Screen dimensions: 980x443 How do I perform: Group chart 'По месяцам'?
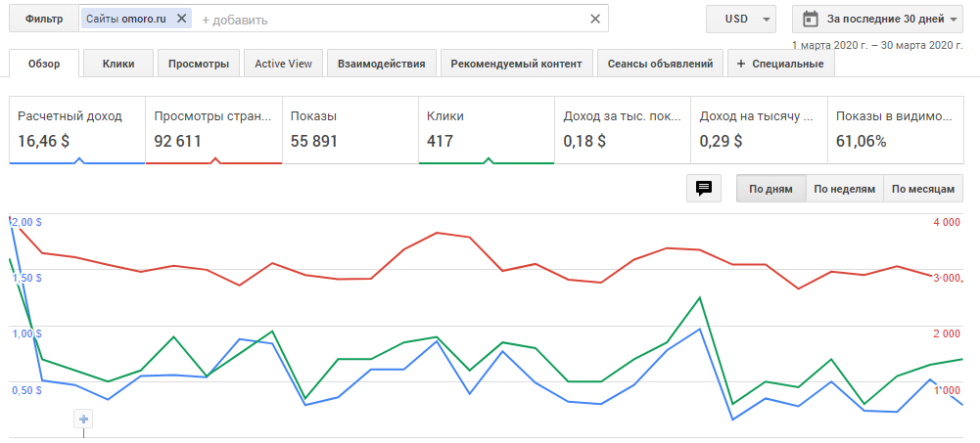click(x=923, y=189)
